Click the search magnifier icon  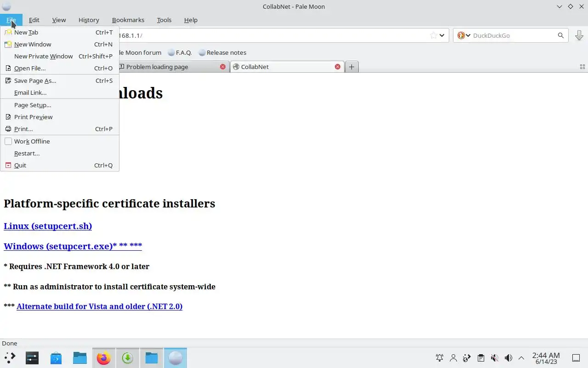click(x=561, y=35)
